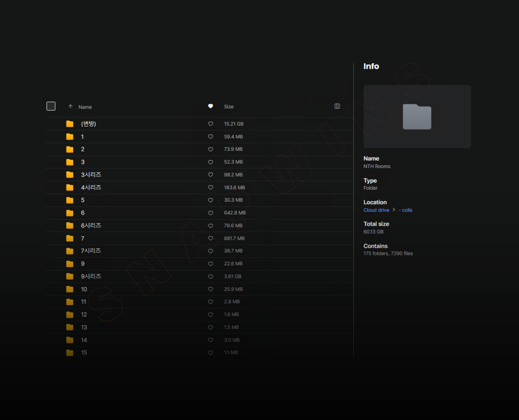This screenshot has height=420, width=519.
Task: Sort the list by the Name column header
Action: tap(85, 107)
